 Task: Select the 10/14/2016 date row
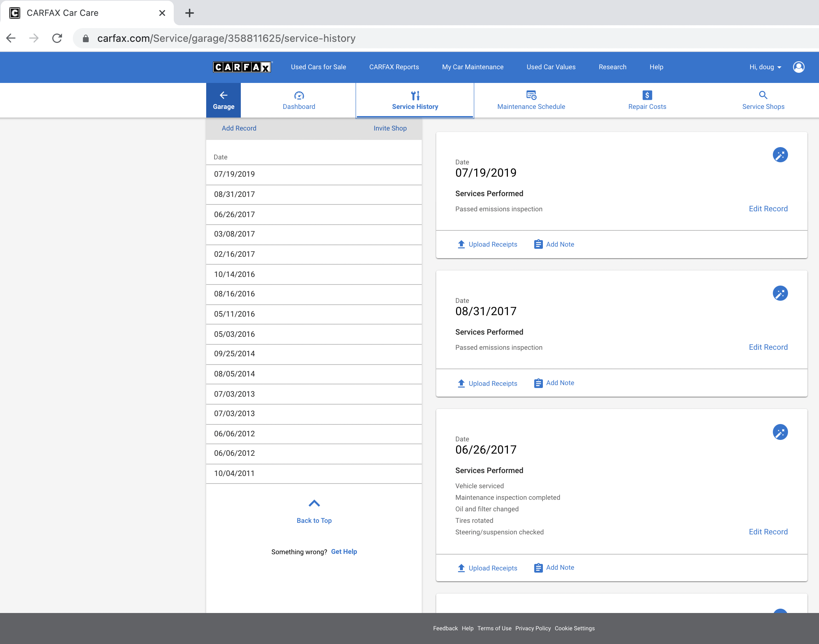coord(314,274)
